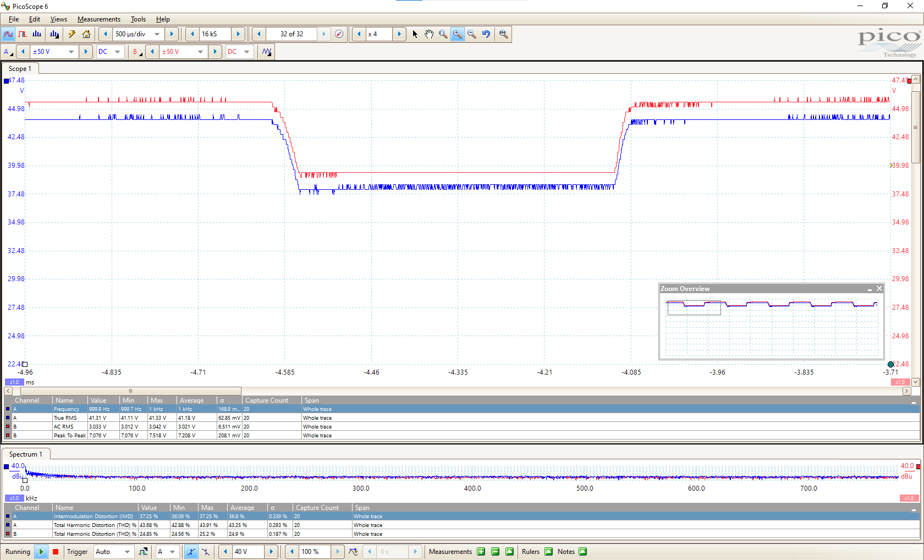924x560 pixels.
Task: Click the zoom-in magnifier tool
Action: pos(458,34)
